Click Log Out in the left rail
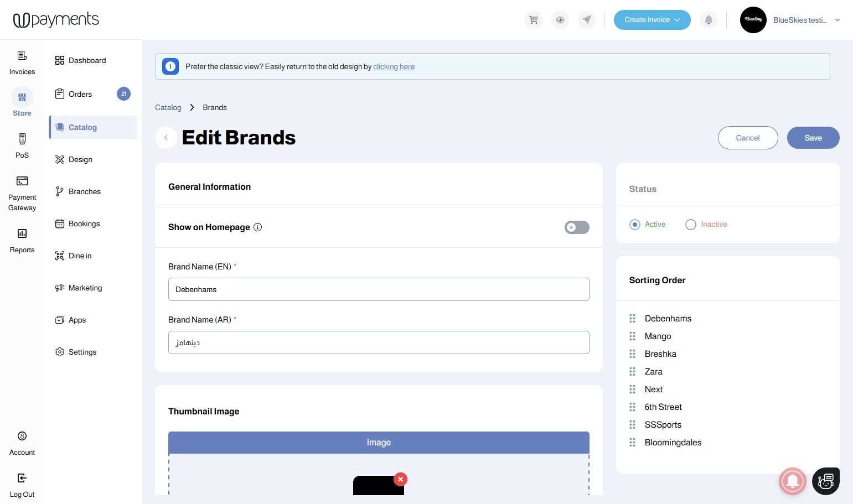 pos(22,486)
